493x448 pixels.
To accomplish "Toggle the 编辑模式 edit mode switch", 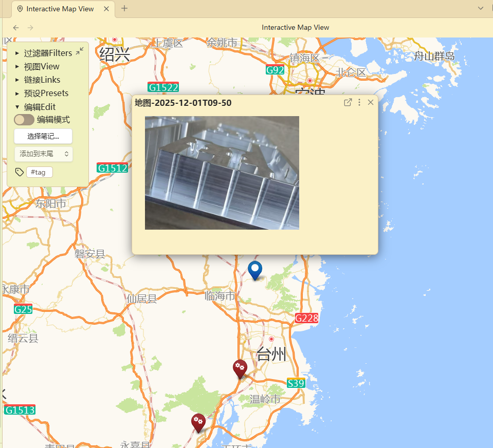I will [x=24, y=120].
